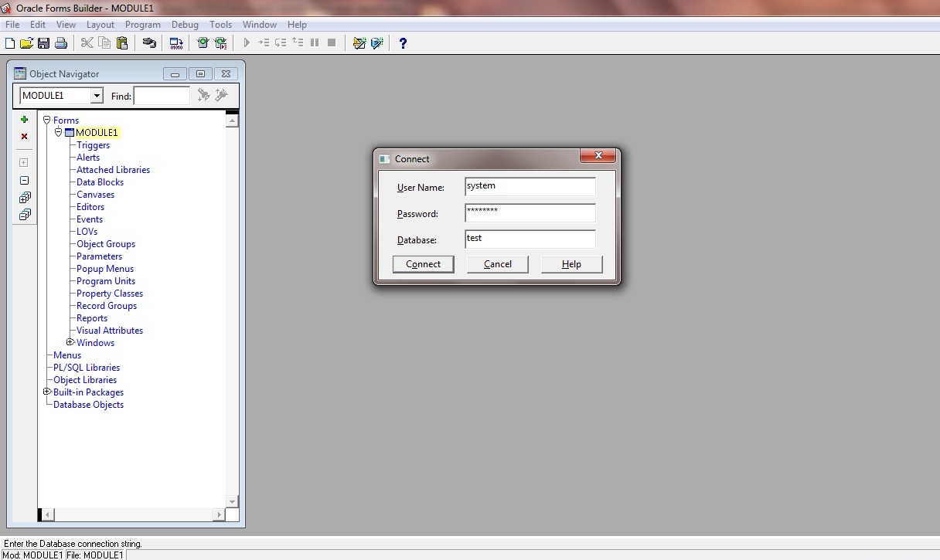Click the Connect button in the dialog

[x=423, y=264]
